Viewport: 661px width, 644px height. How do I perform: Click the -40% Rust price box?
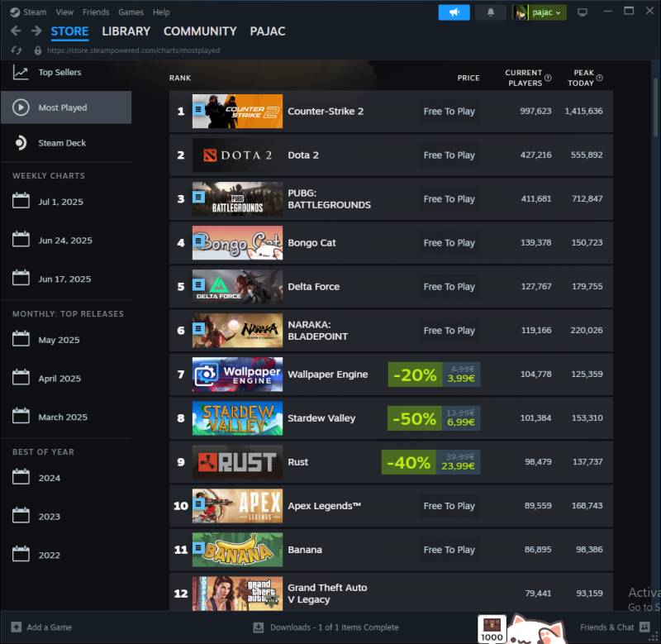point(430,462)
